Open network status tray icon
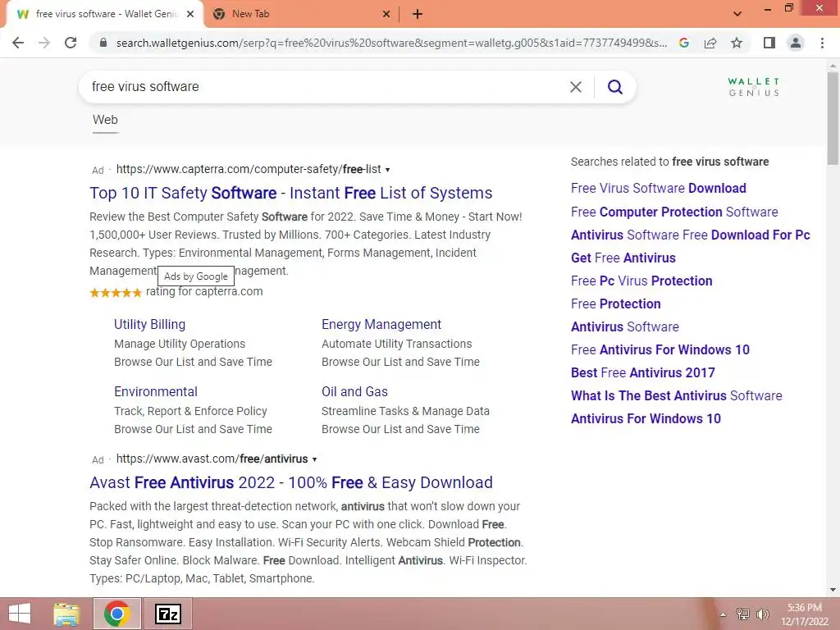Screen dimensions: 840x630 (743, 614)
